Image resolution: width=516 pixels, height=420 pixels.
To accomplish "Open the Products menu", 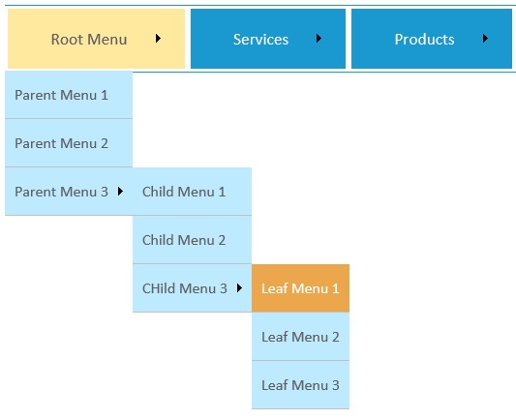I will click(x=432, y=39).
